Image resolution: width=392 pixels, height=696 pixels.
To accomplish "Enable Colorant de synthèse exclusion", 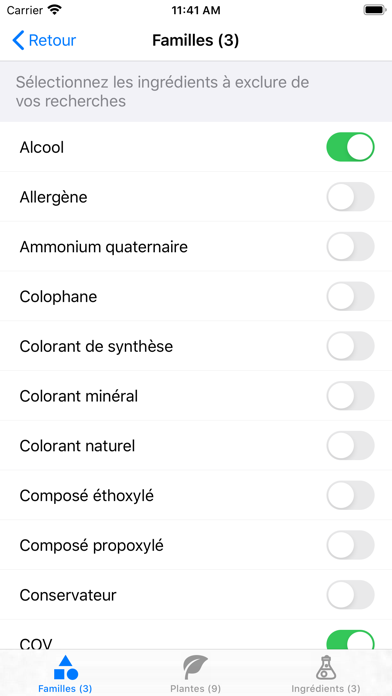I will tap(351, 346).
